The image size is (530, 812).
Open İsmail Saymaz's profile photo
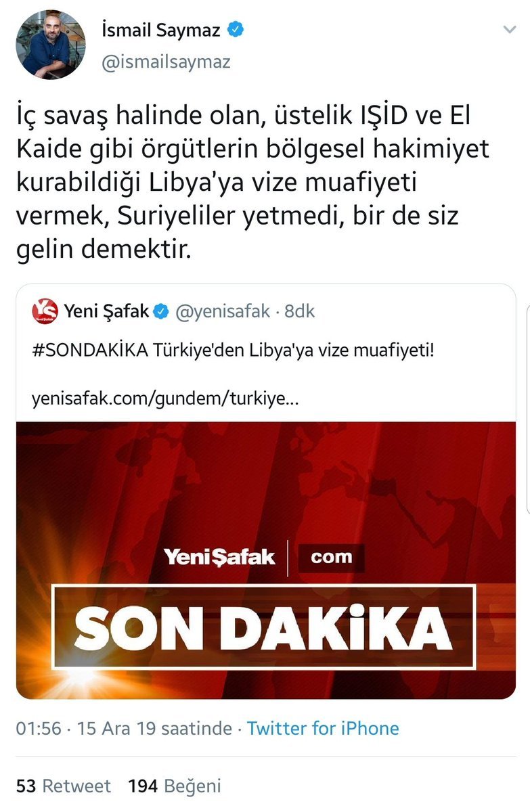51,44
